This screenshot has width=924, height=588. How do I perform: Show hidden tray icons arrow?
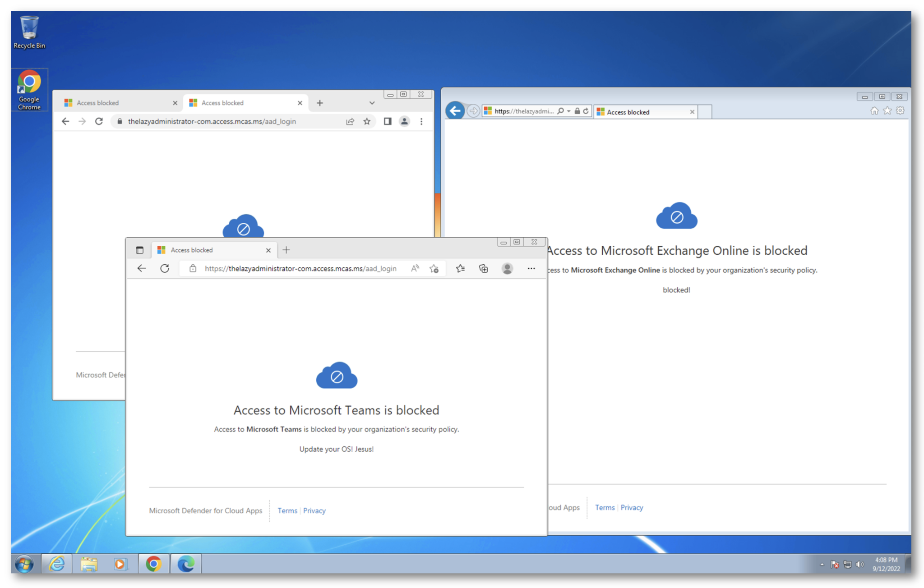point(822,564)
